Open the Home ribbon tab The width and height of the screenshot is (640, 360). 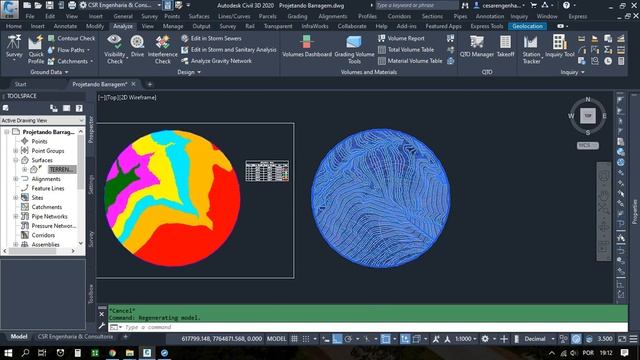(13, 26)
